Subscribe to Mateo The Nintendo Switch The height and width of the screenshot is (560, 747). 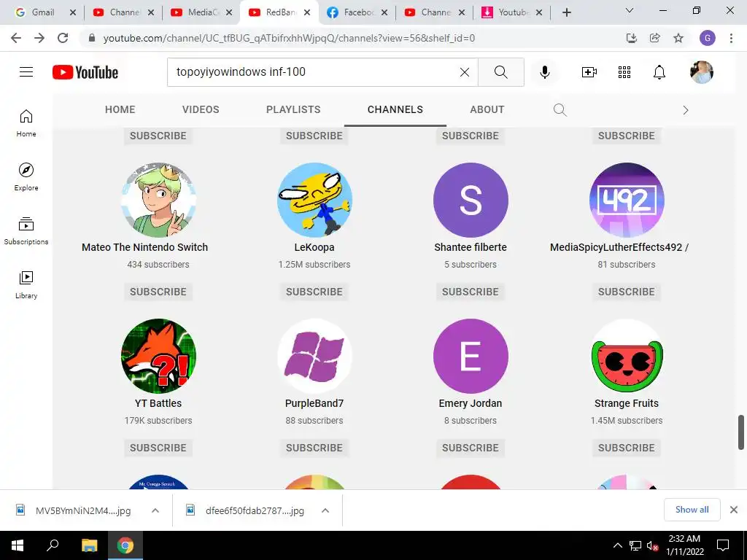[x=158, y=292]
